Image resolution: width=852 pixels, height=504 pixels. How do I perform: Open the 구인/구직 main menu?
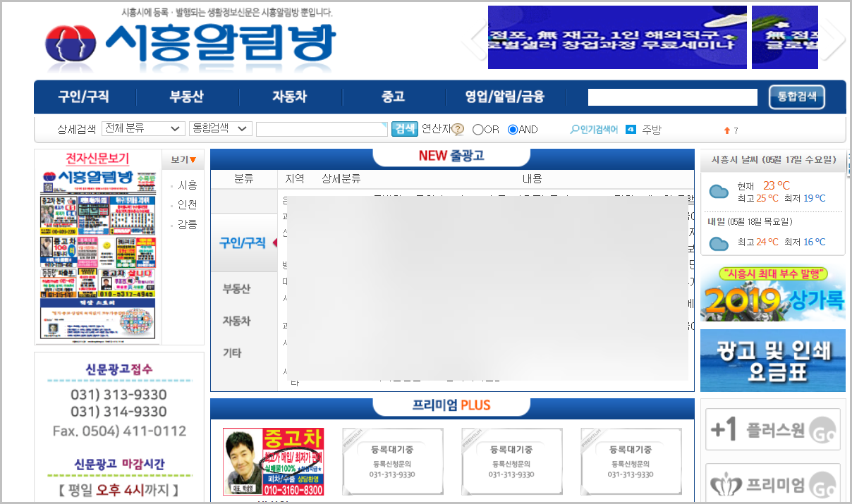[x=84, y=97]
